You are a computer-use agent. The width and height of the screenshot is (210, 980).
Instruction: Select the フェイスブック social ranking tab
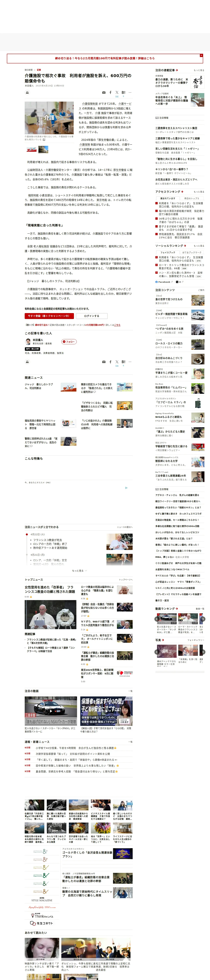[168, 252]
